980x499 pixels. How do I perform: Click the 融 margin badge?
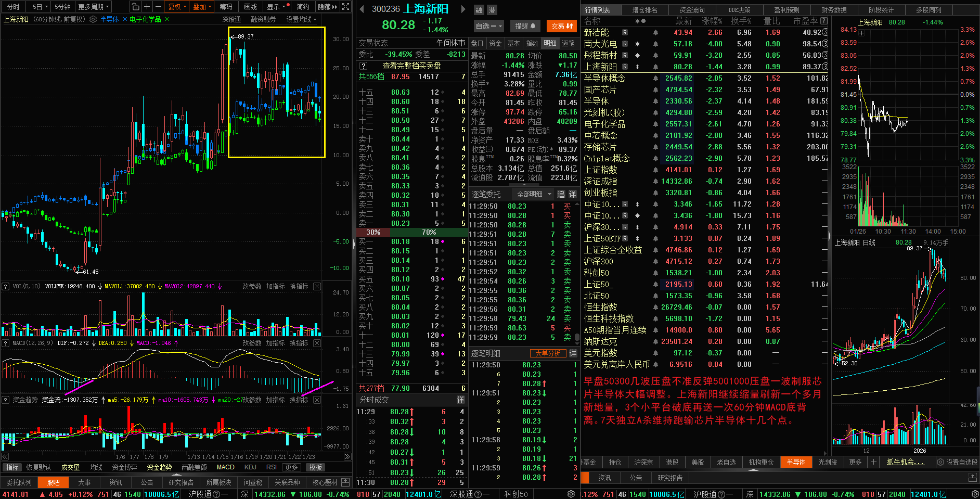click(479, 10)
